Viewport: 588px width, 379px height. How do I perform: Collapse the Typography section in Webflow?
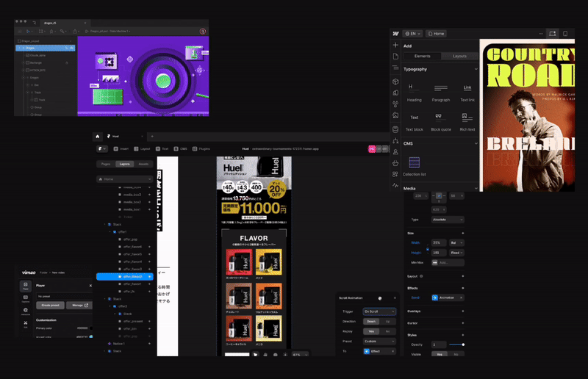coord(476,69)
